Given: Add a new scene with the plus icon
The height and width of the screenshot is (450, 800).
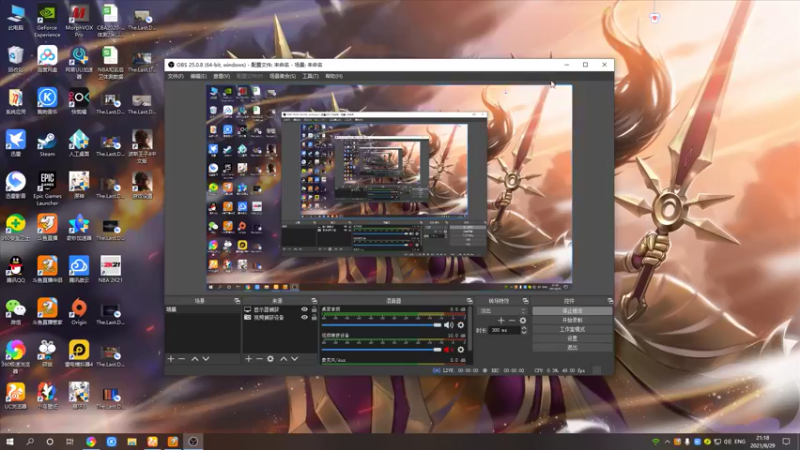Looking at the screenshot, I should tap(171, 359).
